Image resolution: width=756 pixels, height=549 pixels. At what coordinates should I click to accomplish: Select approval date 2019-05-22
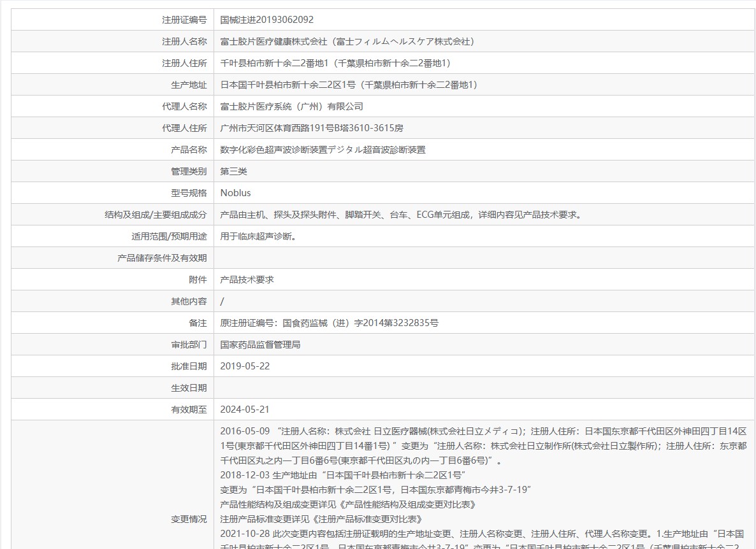[x=245, y=366]
